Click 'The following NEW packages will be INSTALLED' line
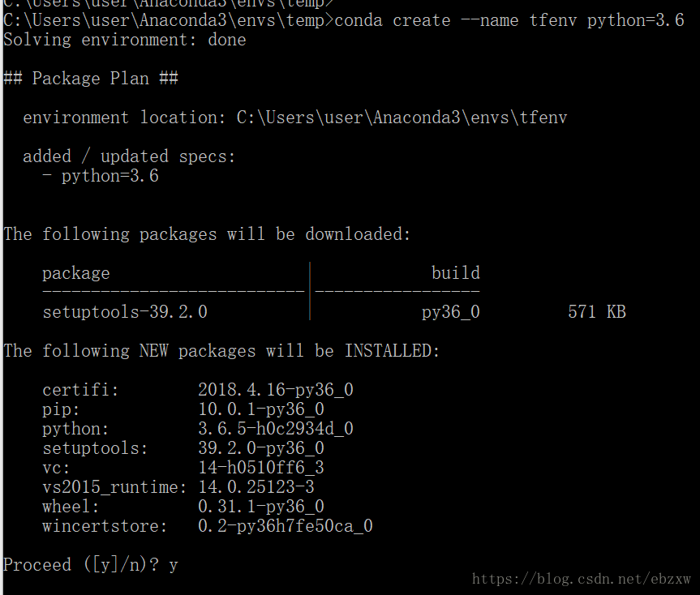The height and width of the screenshot is (595, 700). coord(221,350)
